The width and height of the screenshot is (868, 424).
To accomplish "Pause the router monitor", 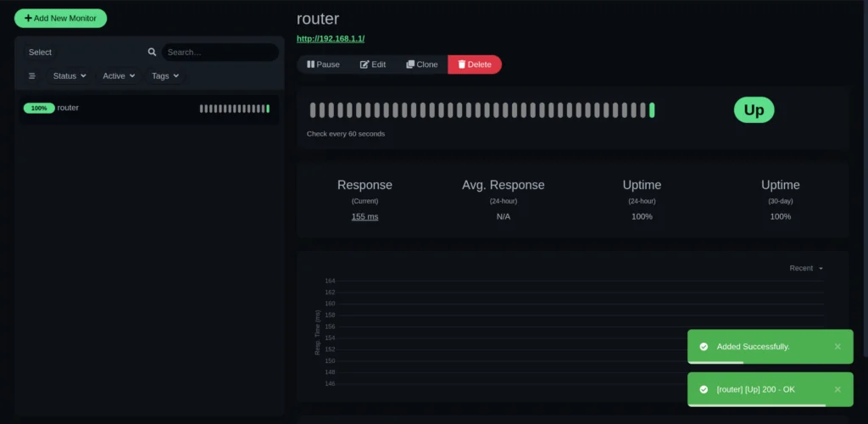I will coord(323,64).
